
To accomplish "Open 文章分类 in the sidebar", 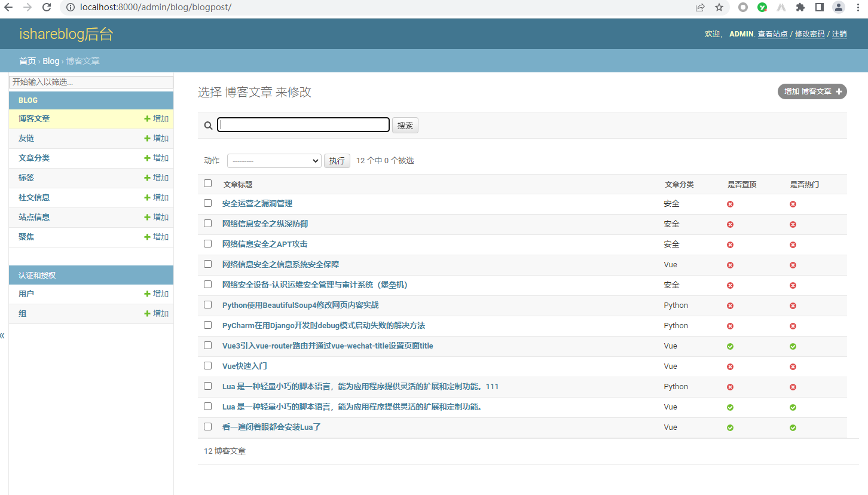I will 34,158.
